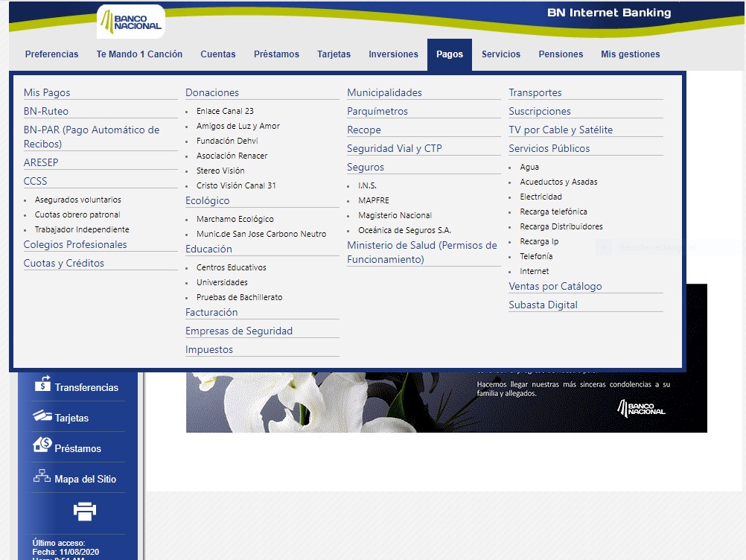Click the Transferencias icon in sidebar
This screenshot has width=746, height=560.
(x=42, y=385)
